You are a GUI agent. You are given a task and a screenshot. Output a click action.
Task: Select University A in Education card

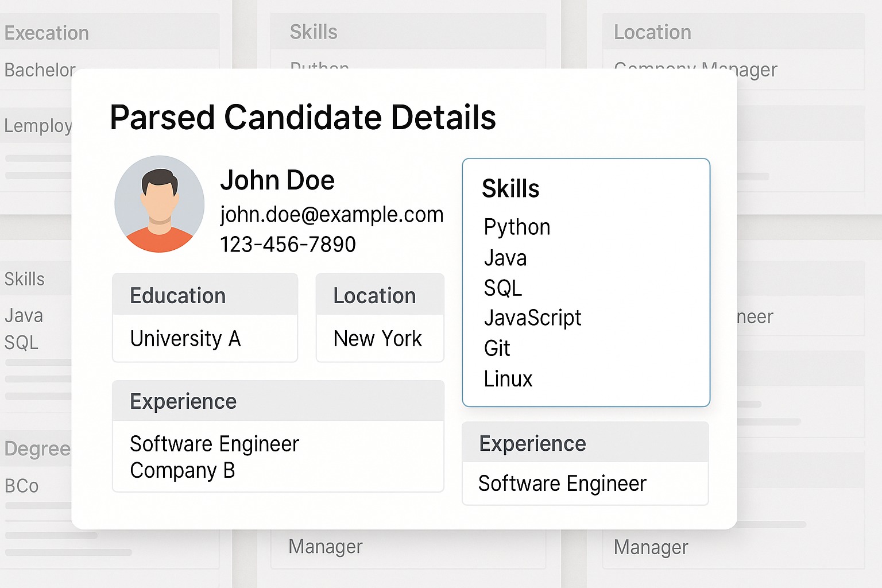(x=185, y=339)
